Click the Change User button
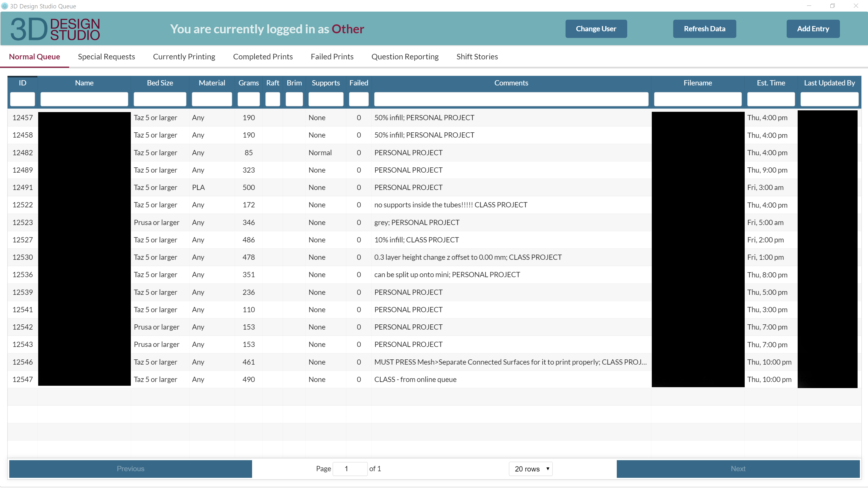The width and height of the screenshot is (868, 490). (x=596, y=29)
